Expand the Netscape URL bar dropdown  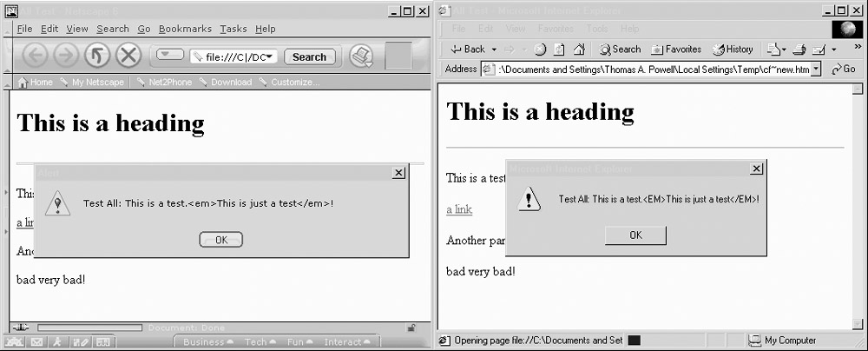coord(270,57)
